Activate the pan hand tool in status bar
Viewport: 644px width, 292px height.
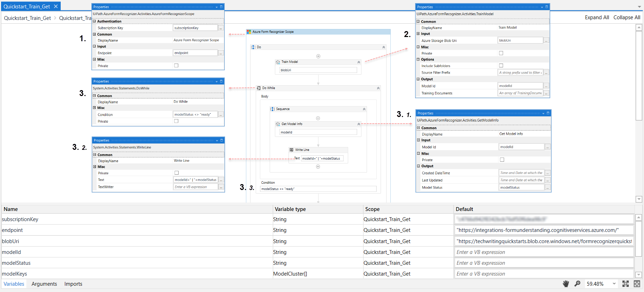566,284
